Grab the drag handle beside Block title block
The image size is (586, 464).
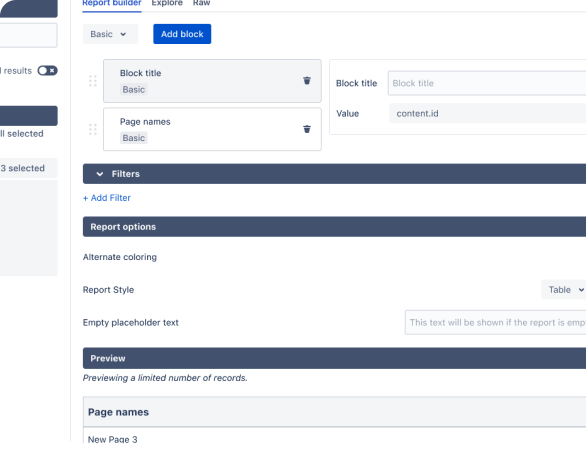tap(93, 81)
